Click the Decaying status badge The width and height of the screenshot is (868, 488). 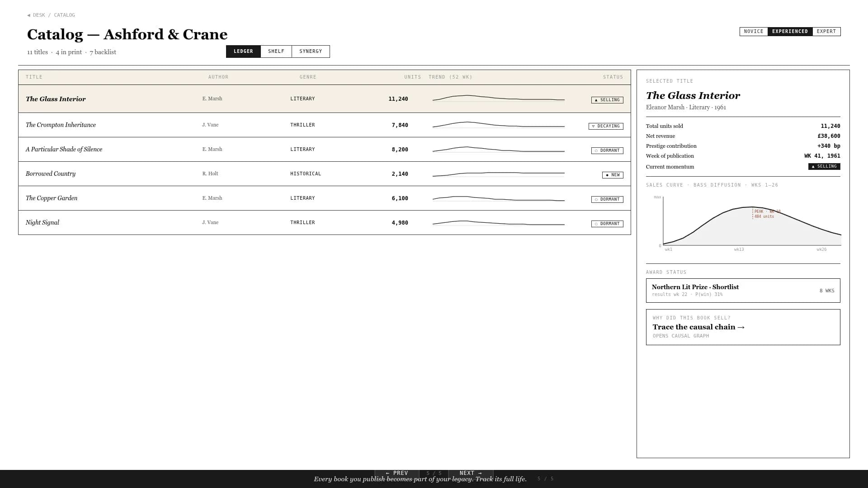606,126
